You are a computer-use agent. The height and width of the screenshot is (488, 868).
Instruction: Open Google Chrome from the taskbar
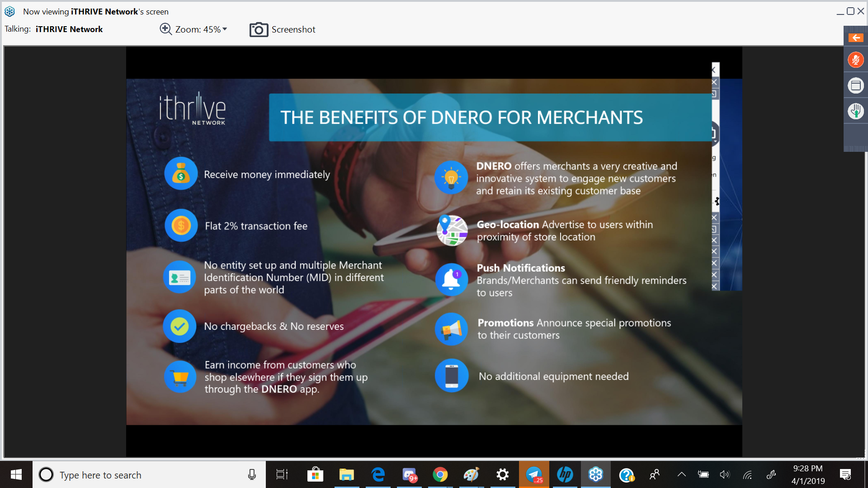pos(440,474)
